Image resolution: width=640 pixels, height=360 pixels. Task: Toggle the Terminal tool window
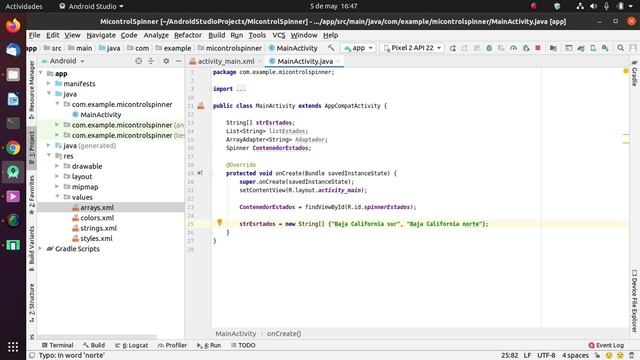click(x=58, y=345)
